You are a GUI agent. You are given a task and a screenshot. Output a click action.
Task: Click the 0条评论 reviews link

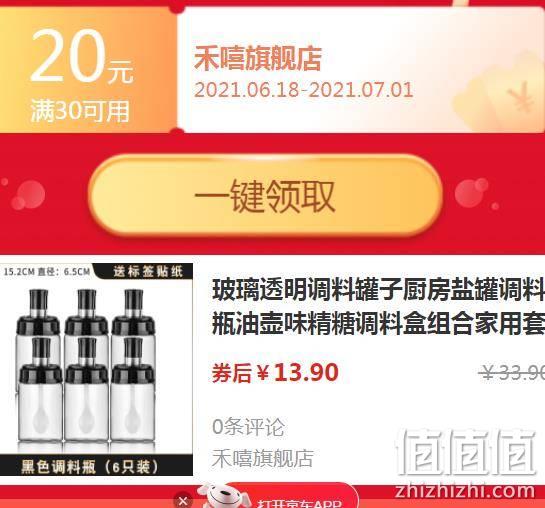248,427
